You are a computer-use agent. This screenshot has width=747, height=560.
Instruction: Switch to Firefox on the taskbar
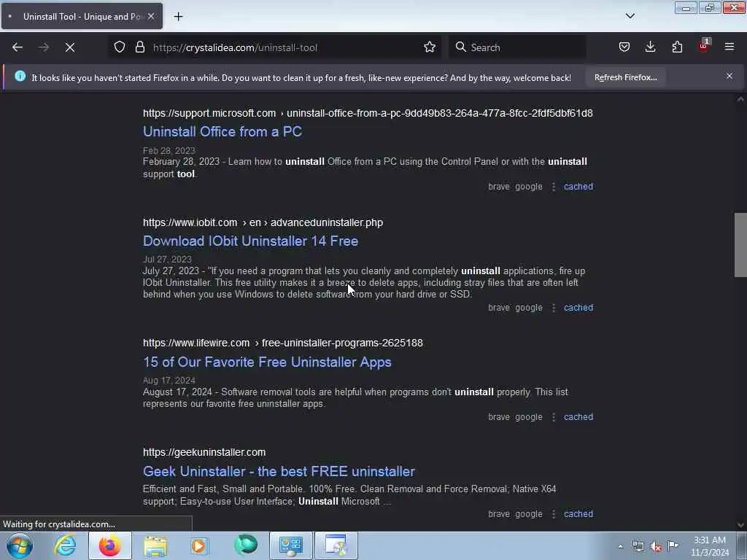(109, 545)
